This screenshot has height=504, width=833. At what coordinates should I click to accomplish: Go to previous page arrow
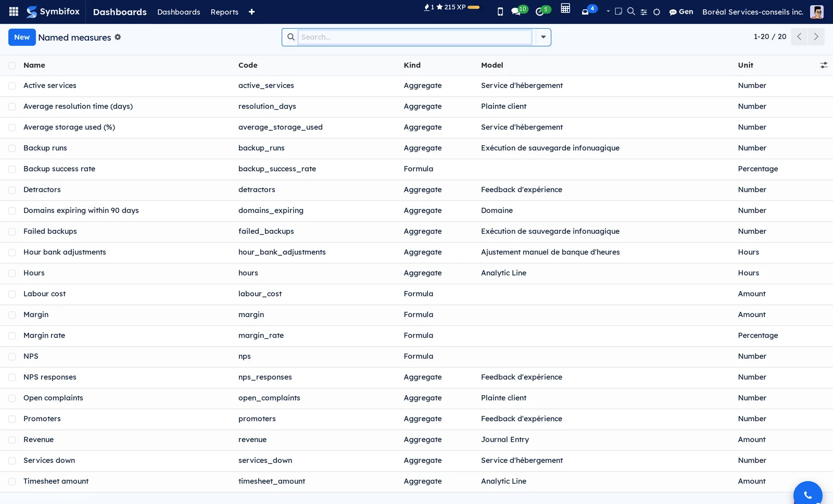799,37
